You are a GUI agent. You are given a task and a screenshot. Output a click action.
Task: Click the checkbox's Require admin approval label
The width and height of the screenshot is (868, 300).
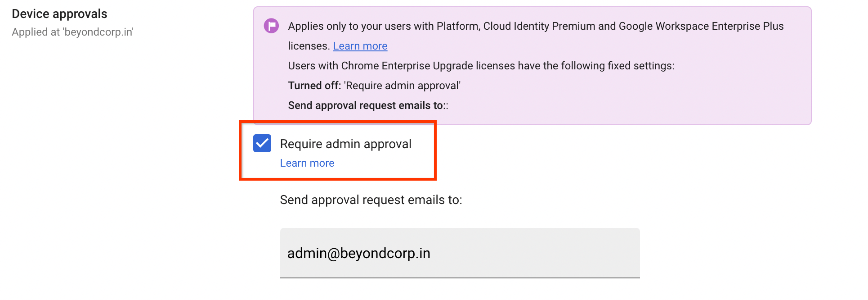tap(345, 144)
